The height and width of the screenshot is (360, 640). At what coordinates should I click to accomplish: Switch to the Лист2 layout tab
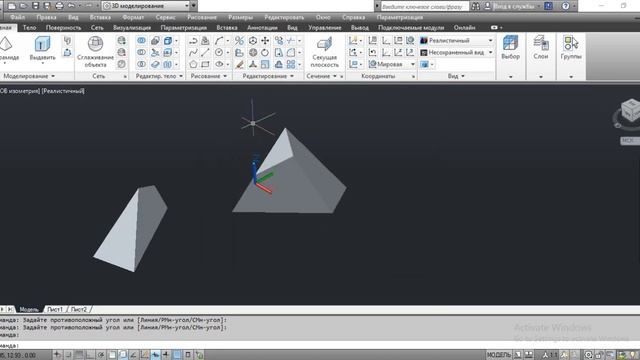pyautogui.click(x=78, y=309)
